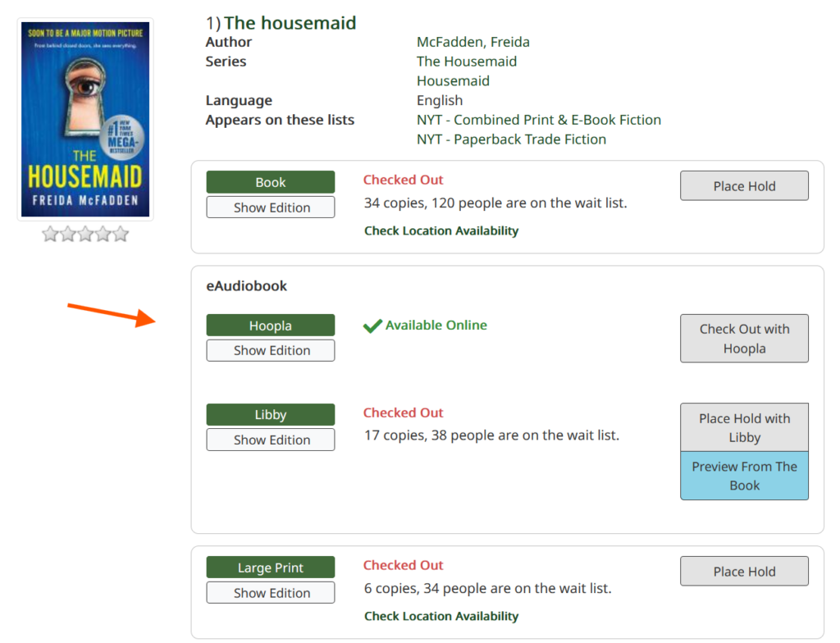Open the title link The housemaid
Viewport: 840px width, 643px height.
click(290, 23)
